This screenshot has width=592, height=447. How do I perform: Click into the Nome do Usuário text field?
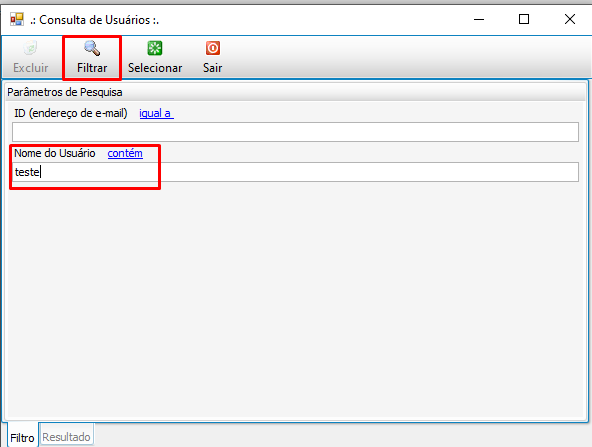[295, 172]
